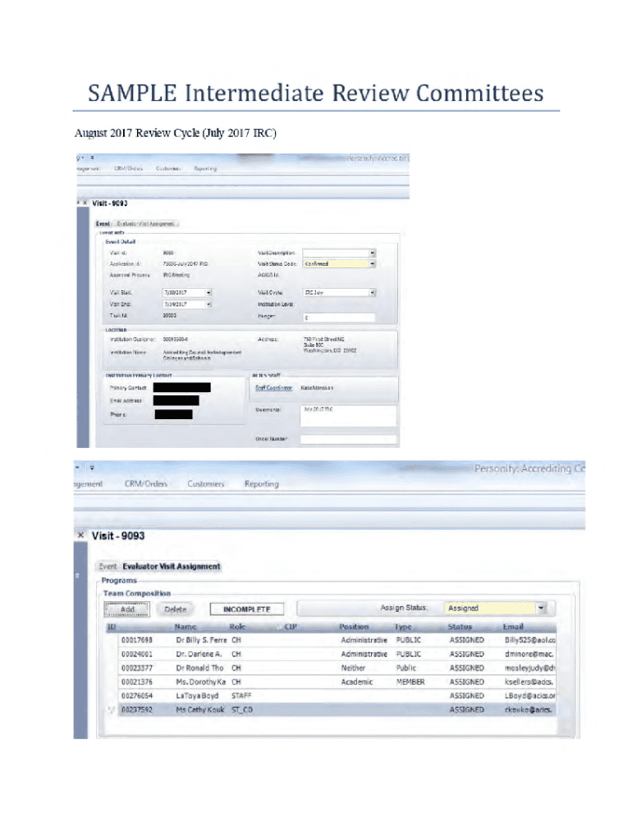Open the Visit Start date picker arrow
This screenshot has width=632, height=840.
[208, 292]
